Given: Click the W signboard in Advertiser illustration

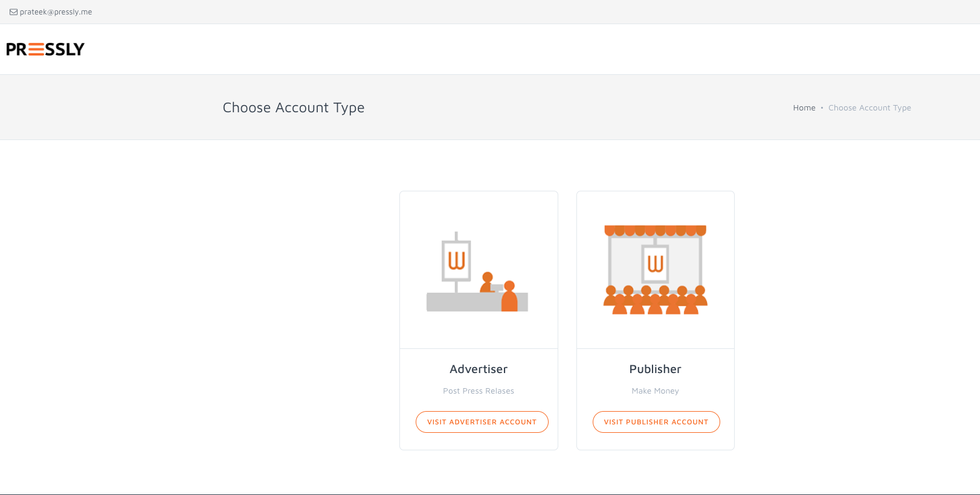Looking at the screenshot, I should click(456, 261).
